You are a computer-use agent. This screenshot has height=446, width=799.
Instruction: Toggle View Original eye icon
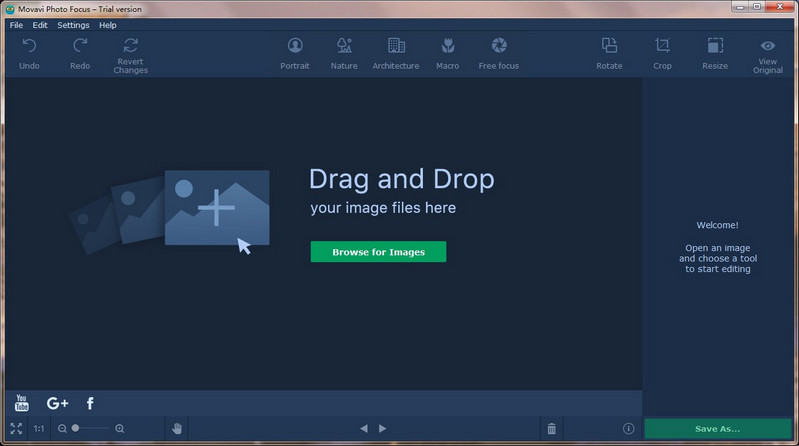tap(768, 46)
